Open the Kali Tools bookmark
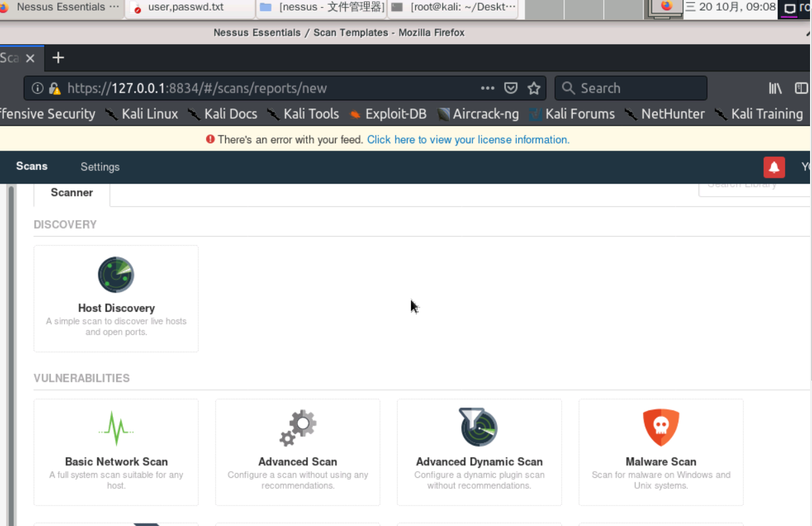The height and width of the screenshot is (526, 812). [x=303, y=114]
